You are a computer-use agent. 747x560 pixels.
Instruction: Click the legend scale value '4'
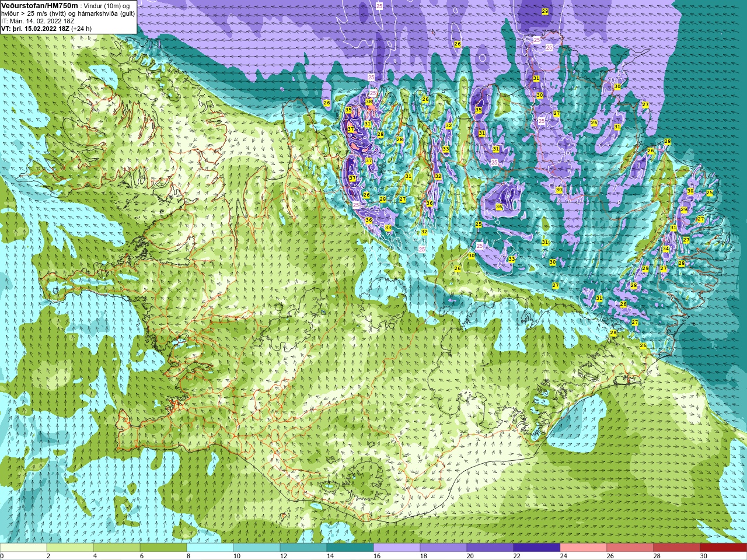coord(95,556)
